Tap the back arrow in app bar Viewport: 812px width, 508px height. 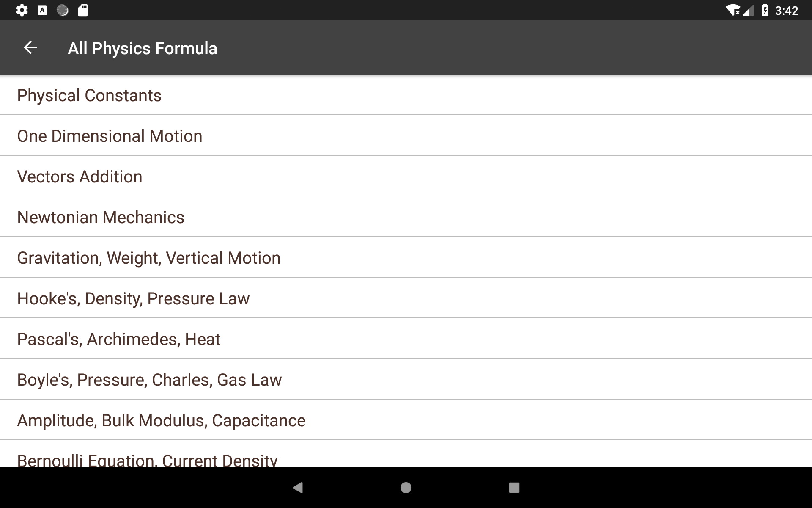coord(30,47)
